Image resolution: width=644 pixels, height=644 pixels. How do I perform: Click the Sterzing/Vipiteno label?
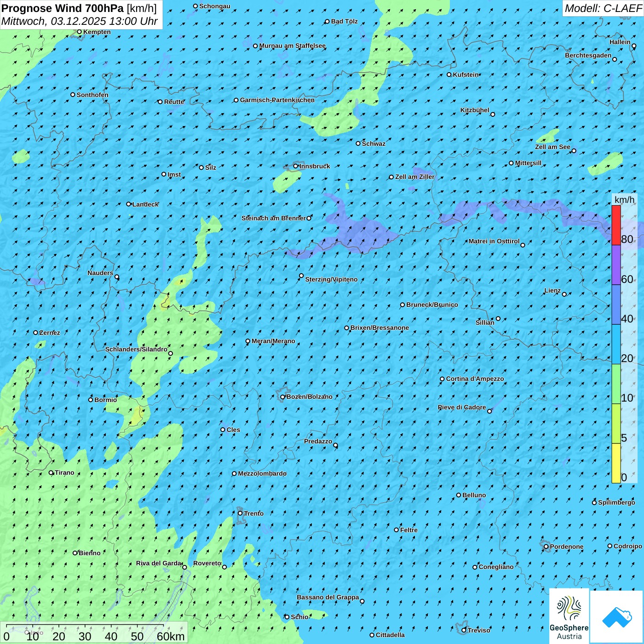point(331,279)
